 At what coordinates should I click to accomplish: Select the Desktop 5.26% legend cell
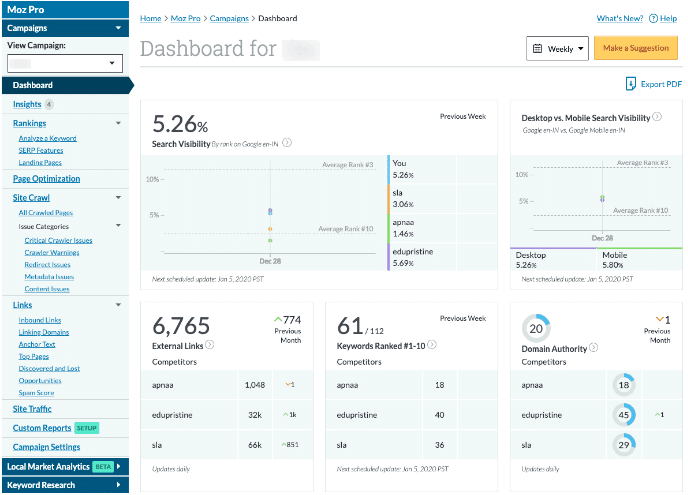point(553,260)
